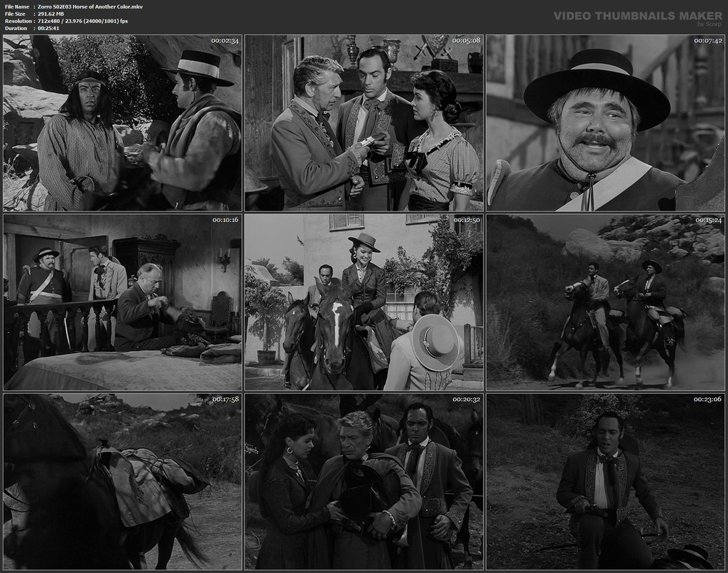Click the file name 'Zorro S02E03 Horse of Another Color.mkv'
Viewport: 728px width, 573px height.
(90, 6)
